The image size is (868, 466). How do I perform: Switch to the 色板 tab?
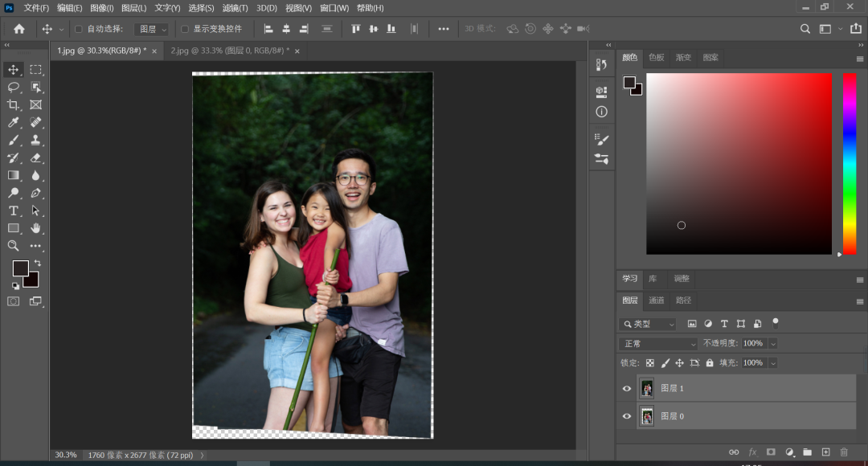[x=657, y=57]
